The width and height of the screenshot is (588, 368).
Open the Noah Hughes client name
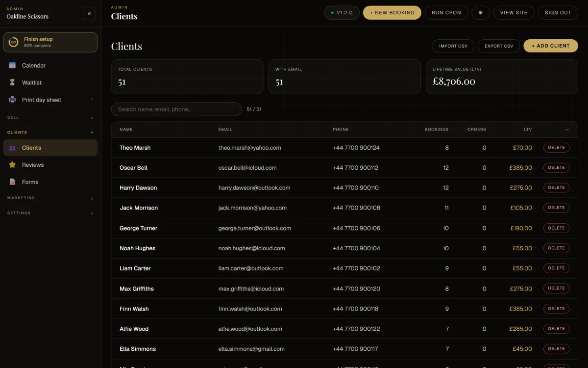(137, 248)
